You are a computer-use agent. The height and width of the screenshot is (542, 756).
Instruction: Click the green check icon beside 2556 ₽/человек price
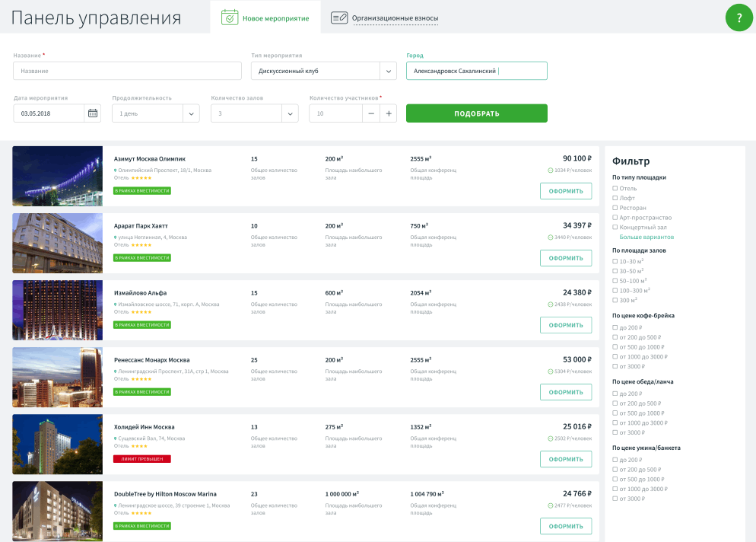click(x=549, y=436)
